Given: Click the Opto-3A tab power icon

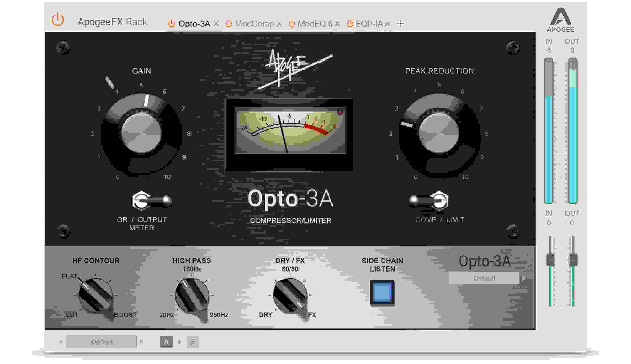Looking at the screenshot, I should pyautogui.click(x=172, y=24).
